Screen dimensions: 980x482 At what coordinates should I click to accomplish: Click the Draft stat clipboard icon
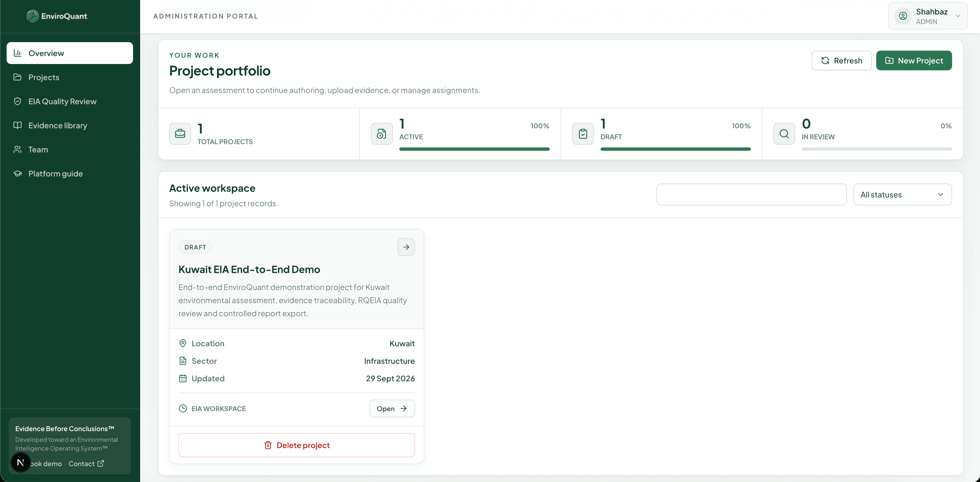(x=583, y=134)
